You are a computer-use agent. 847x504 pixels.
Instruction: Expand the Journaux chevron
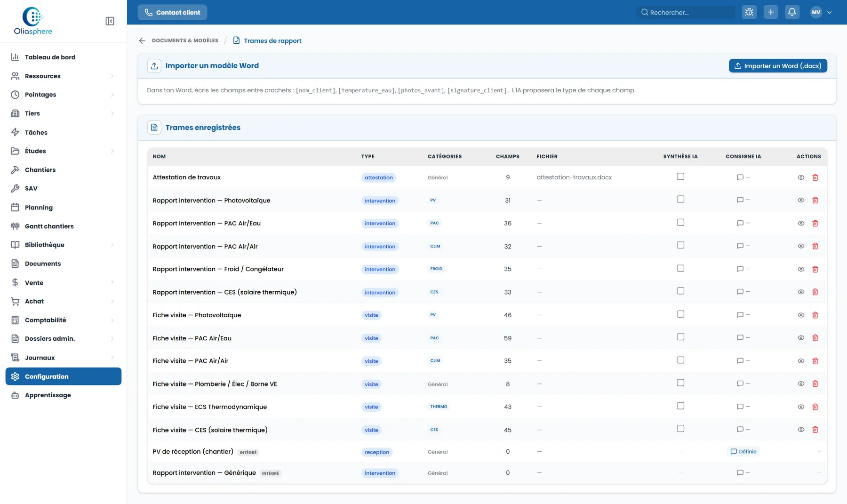click(x=112, y=358)
